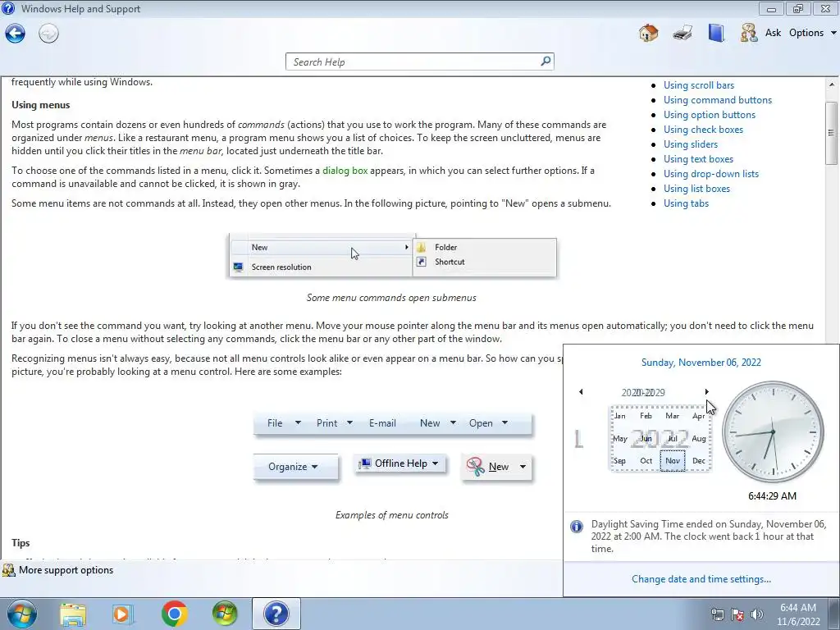Print the help topic with printer icon
The image size is (840, 630).
682,33
